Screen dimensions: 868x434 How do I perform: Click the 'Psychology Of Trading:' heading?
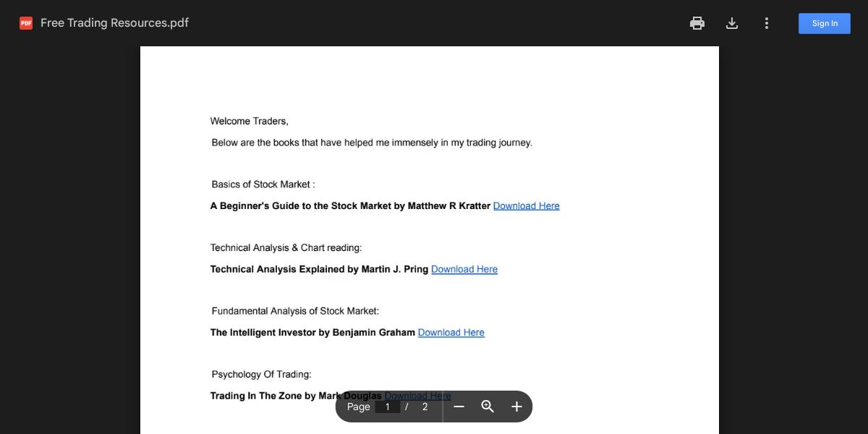[x=262, y=374]
